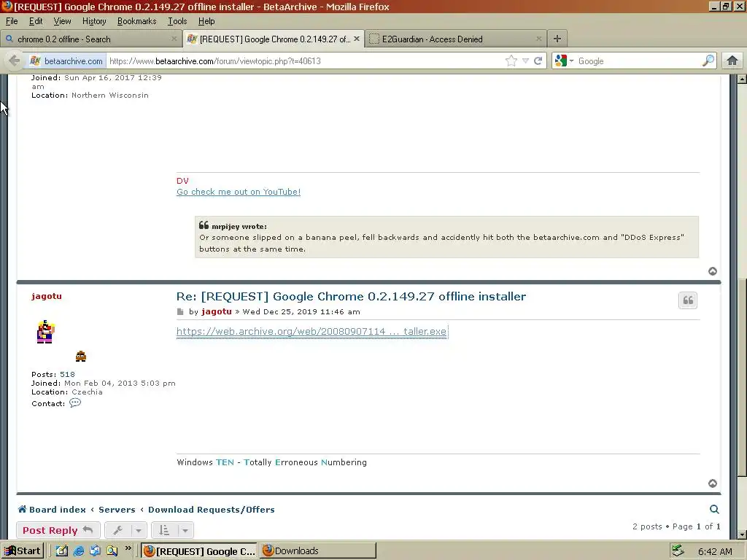
Task: Open the topic tools wrench dropdown
Action: pyautogui.click(x=125, y=530)
